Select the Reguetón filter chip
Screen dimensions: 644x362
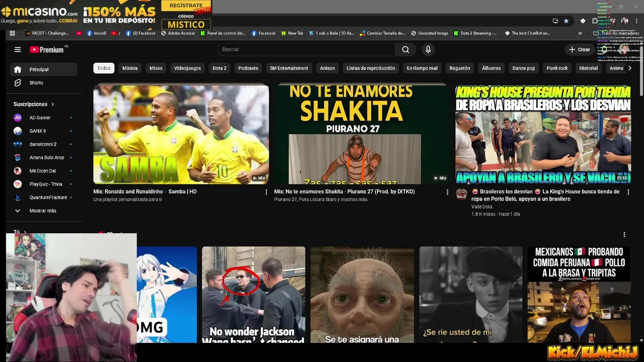[x=460, y=68]
